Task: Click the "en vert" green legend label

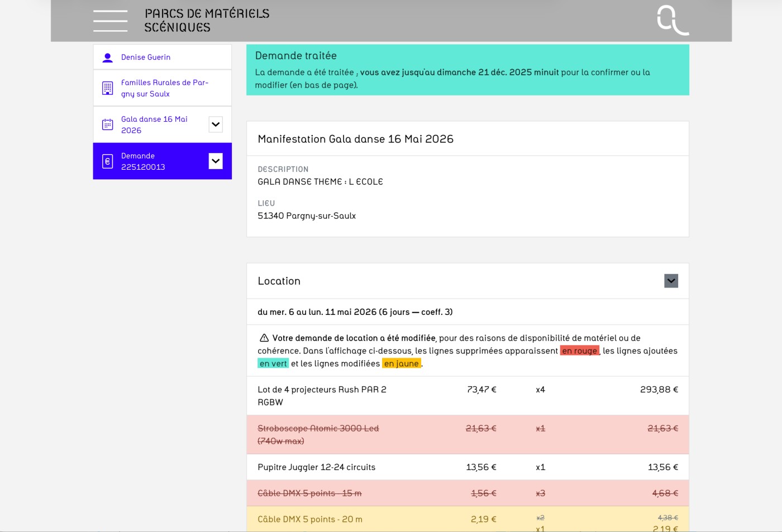Action: [x=273, y=363]
